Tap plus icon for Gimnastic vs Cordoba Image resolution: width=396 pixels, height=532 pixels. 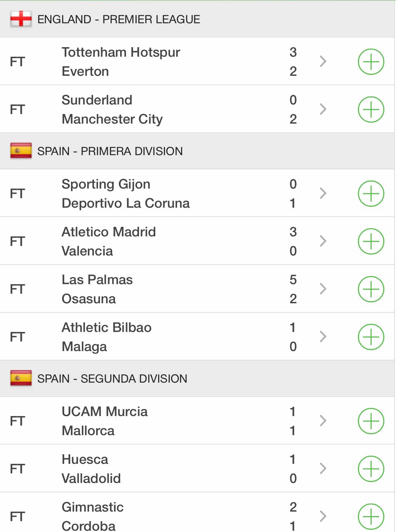point(371,516)
